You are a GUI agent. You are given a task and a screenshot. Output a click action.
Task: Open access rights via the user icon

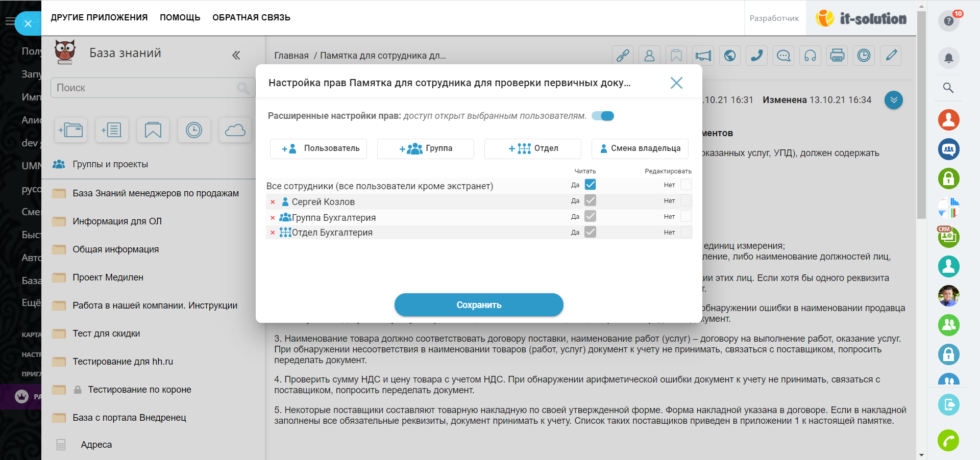[649, 56]
